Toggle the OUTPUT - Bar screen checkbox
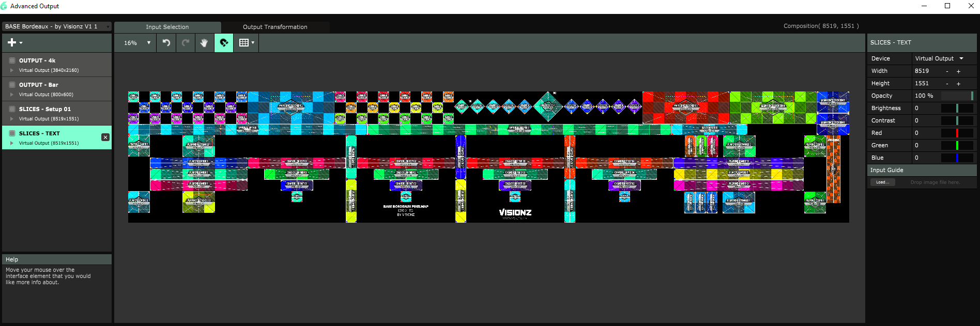 (x=12, y=85)
